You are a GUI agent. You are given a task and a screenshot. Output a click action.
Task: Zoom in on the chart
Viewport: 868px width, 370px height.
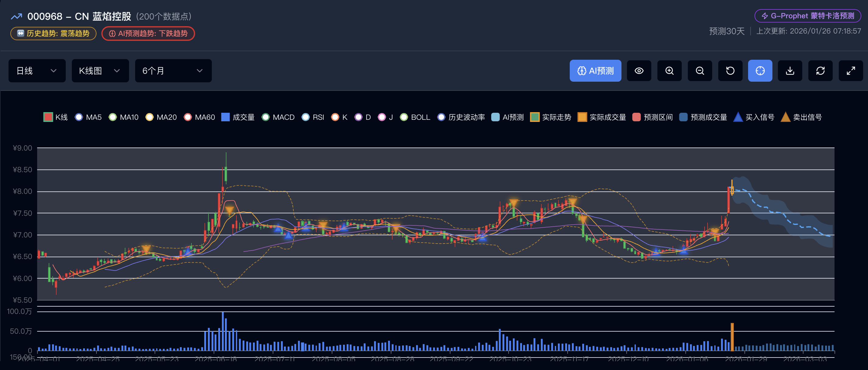669,71
